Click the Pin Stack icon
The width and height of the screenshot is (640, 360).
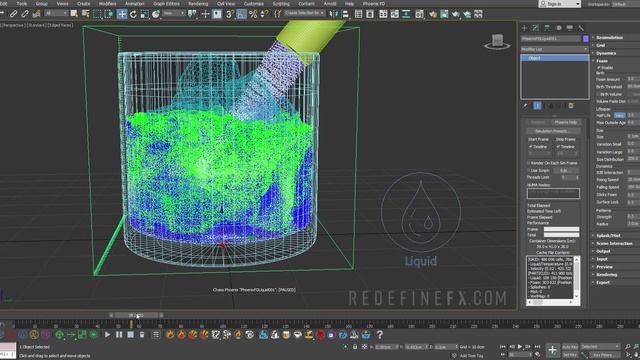(525, 106)
